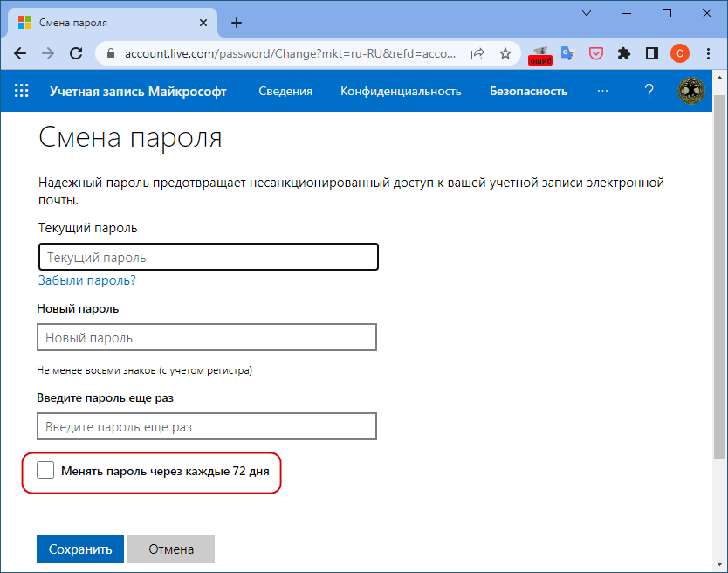
Task: Click the scrollbar down arrow
Action: (x=719, y=565)
